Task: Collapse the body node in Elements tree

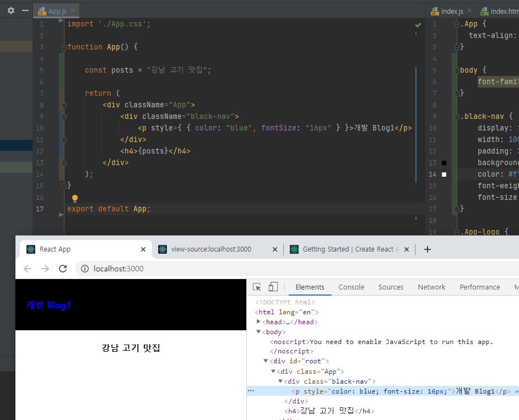Action: coord(258,332)
